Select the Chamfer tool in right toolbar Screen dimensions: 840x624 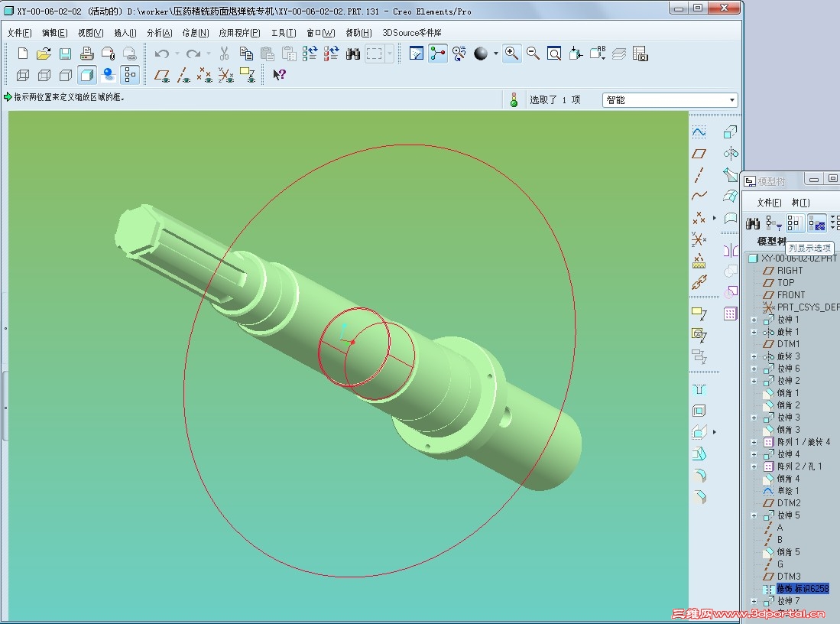click(699, 497)
